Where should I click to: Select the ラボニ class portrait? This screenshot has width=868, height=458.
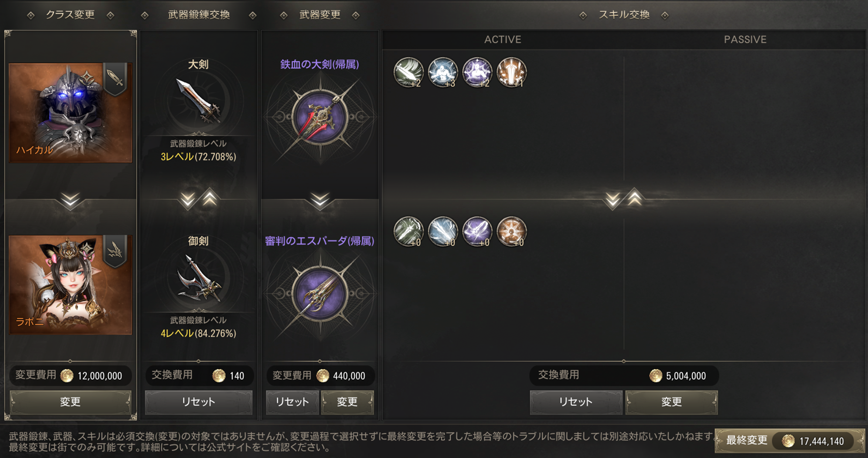(x=70, y=285)
